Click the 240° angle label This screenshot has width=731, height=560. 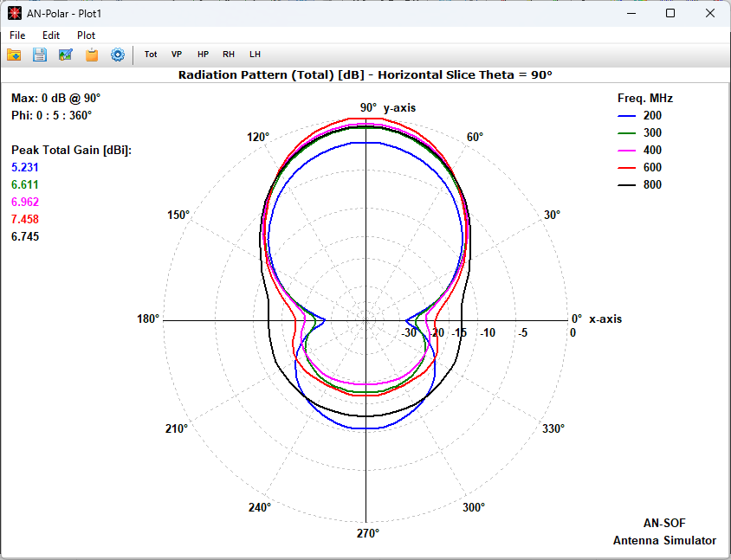click(x=260, y=507)
